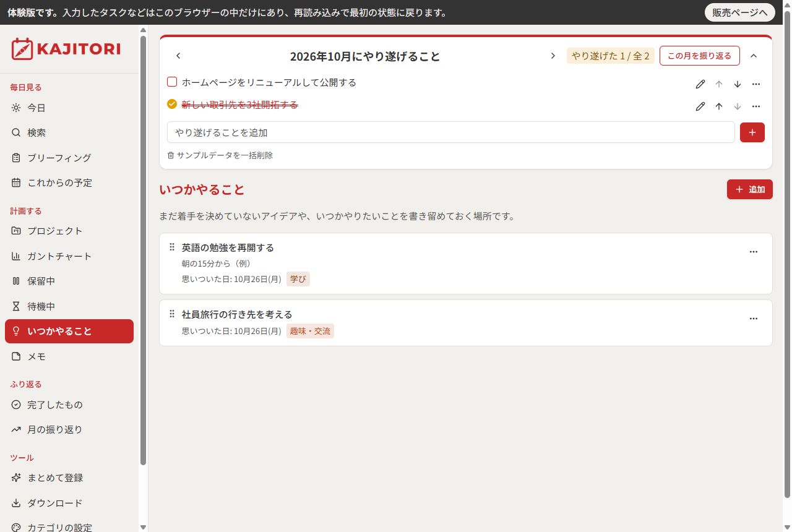Image resolution: width=792 pixels, height=532 pixels.
Task: Open 検索 in the sidebar
Action: pyautogui.click(x=69, y=132)
